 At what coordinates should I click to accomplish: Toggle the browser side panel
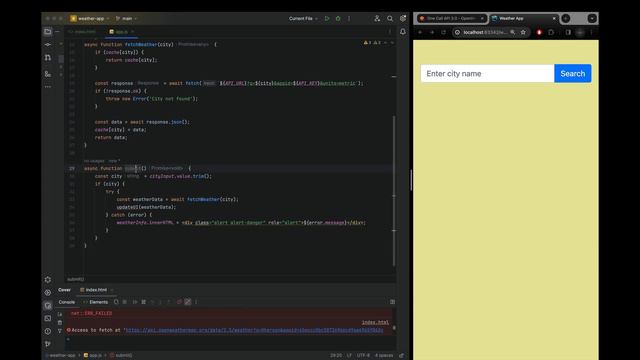click(x=568, y=32)
